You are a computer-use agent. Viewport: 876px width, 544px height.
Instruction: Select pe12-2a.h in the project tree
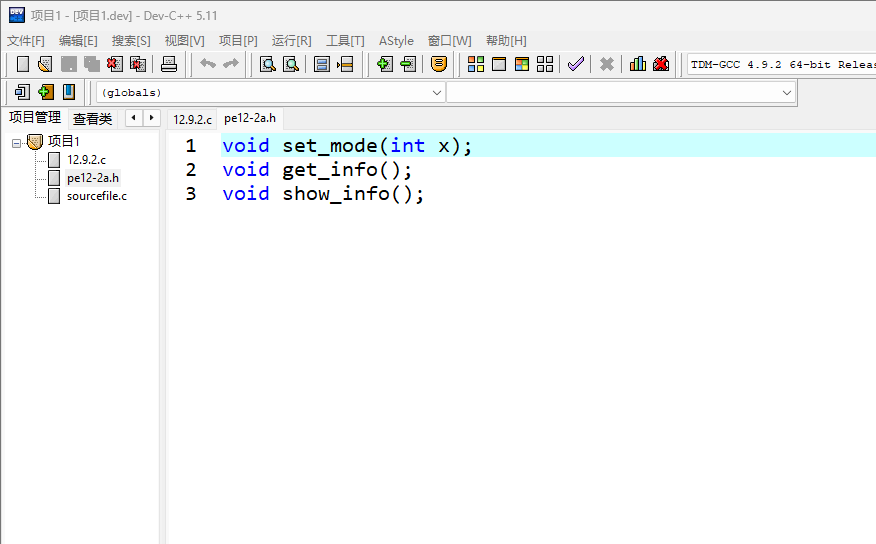(x=93, y=178)
